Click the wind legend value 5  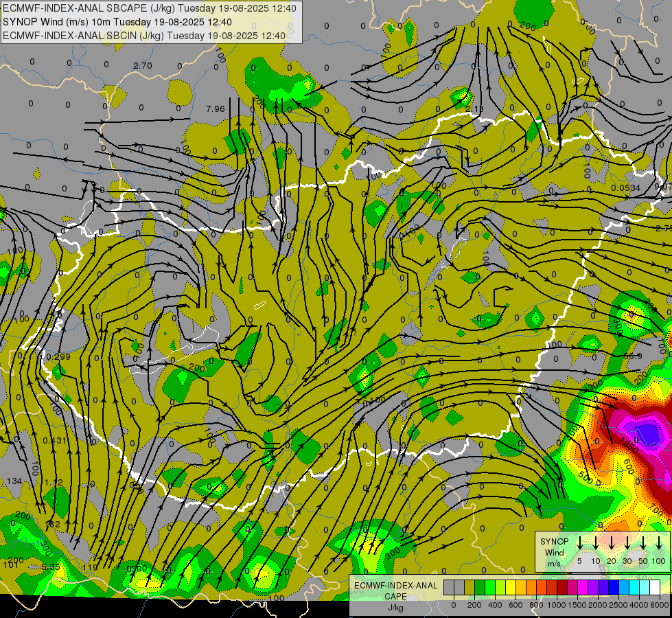click(x=580, y=561)
